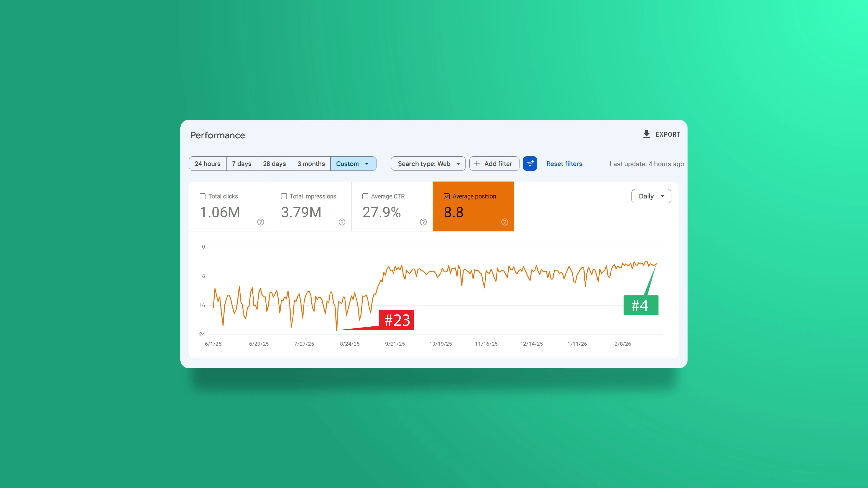
Task: Switch to the 28 days tab
Action: [274, 163]
